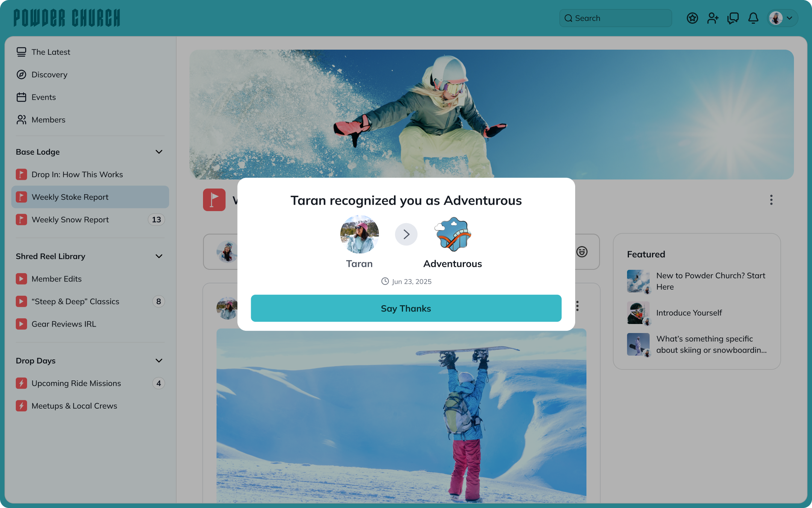812x508 pixels.
Task: Collapse the Shred Reel Library section
Action: 159,256
